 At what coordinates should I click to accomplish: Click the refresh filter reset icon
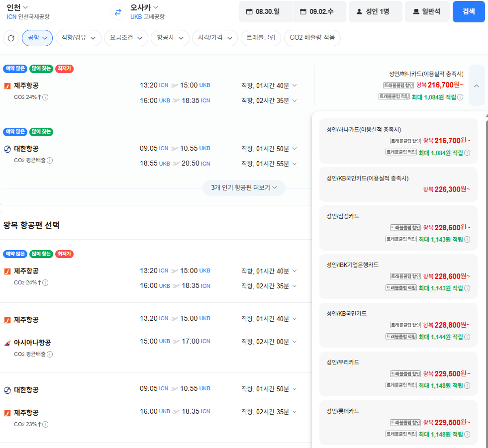coord(11,38)
